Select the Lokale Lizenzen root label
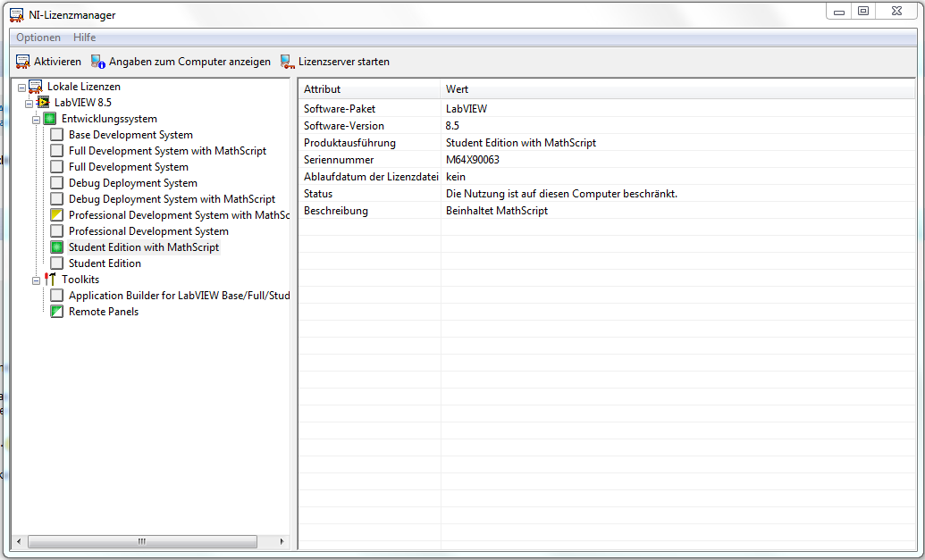This screenshot has height=560, width=925. [x=84, y=87]
